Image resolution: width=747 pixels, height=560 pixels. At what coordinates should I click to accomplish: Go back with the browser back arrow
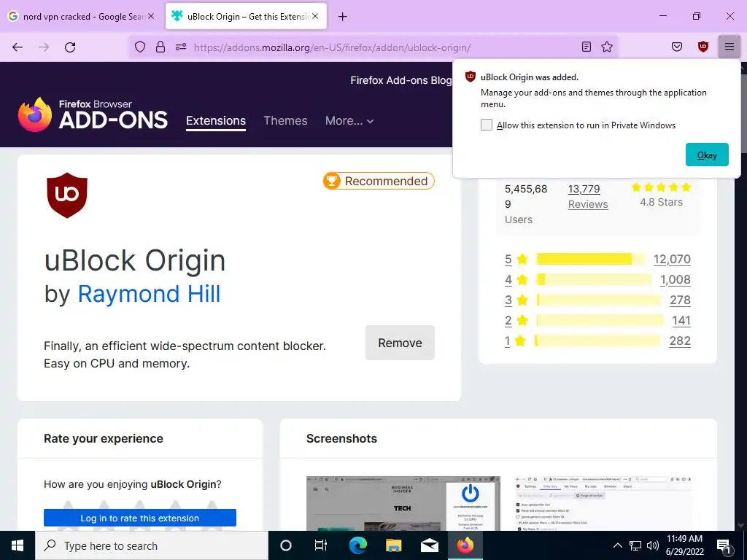coord(18,47)
